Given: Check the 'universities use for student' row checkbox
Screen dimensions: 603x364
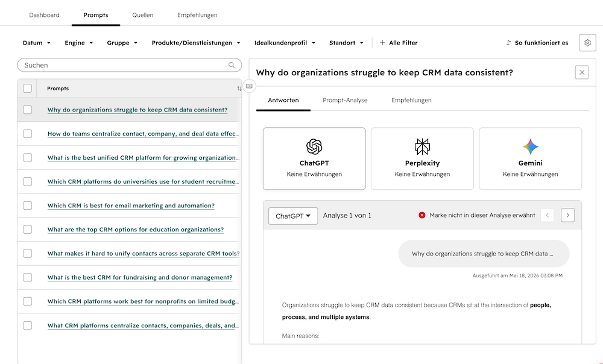Looking at the screenshot, I should point(27,181).
